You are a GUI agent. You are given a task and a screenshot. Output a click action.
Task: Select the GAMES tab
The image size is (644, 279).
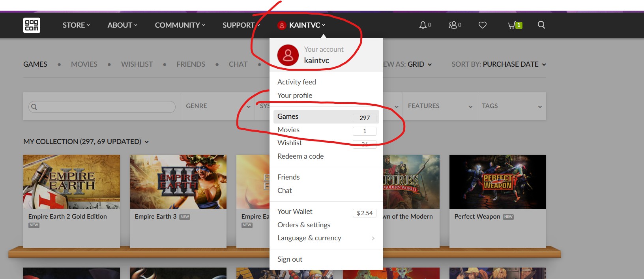point(35,64)
